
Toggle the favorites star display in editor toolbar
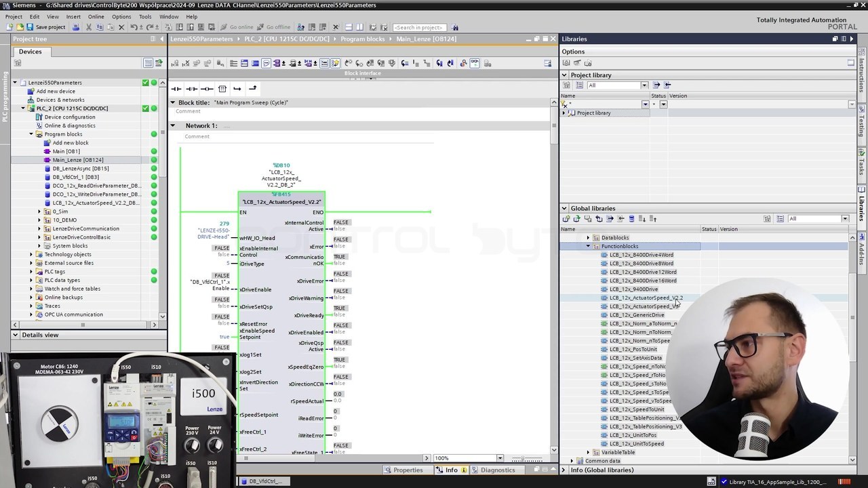pos(335,63)
